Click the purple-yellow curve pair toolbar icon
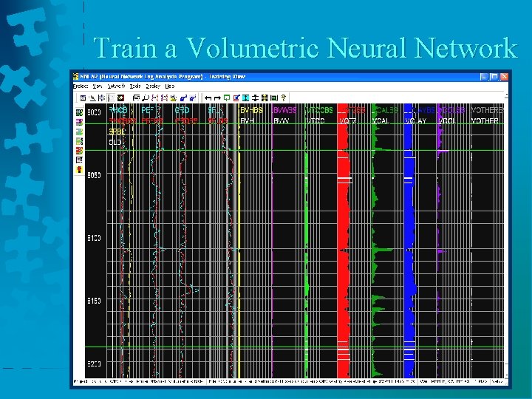Screen dimensions: 532x399 click(164, 98)
